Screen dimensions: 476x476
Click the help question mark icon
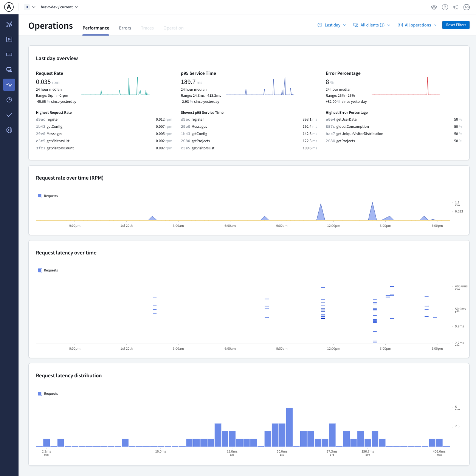pos(445,7)
